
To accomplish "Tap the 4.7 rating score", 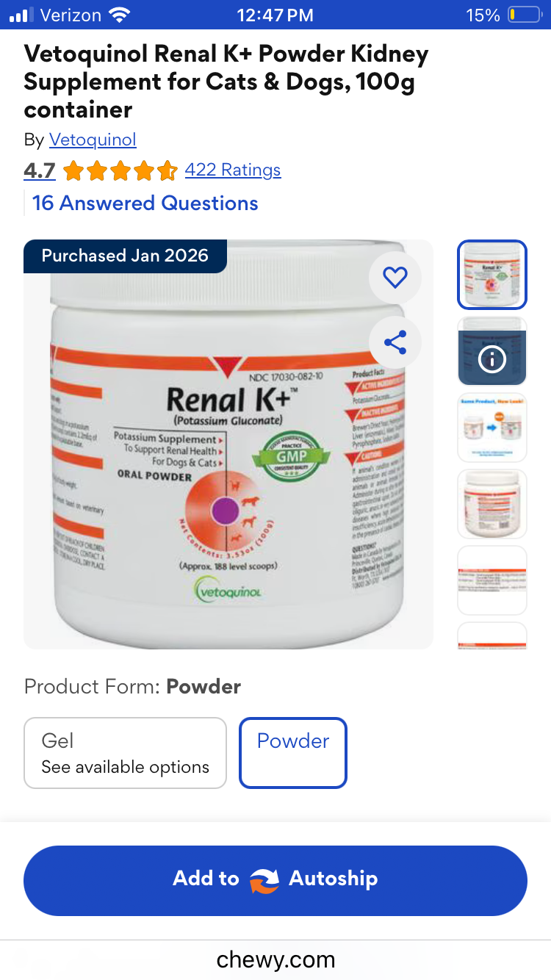I will point(40,170).
